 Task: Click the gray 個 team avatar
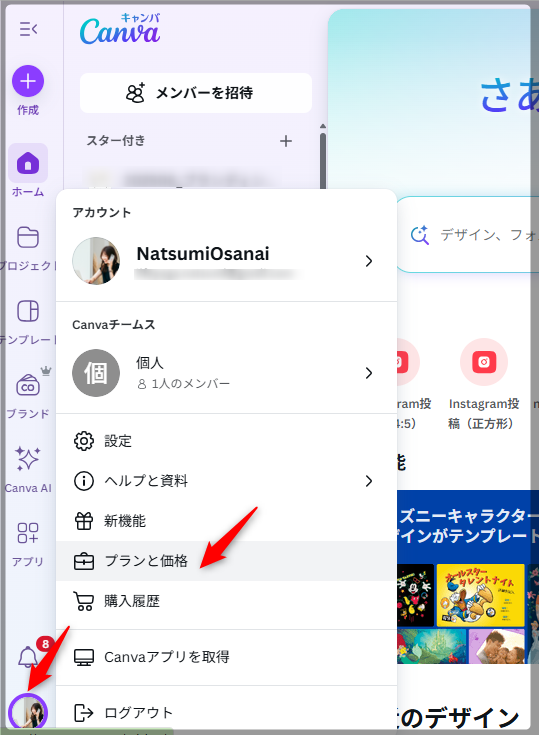(96, 373)
